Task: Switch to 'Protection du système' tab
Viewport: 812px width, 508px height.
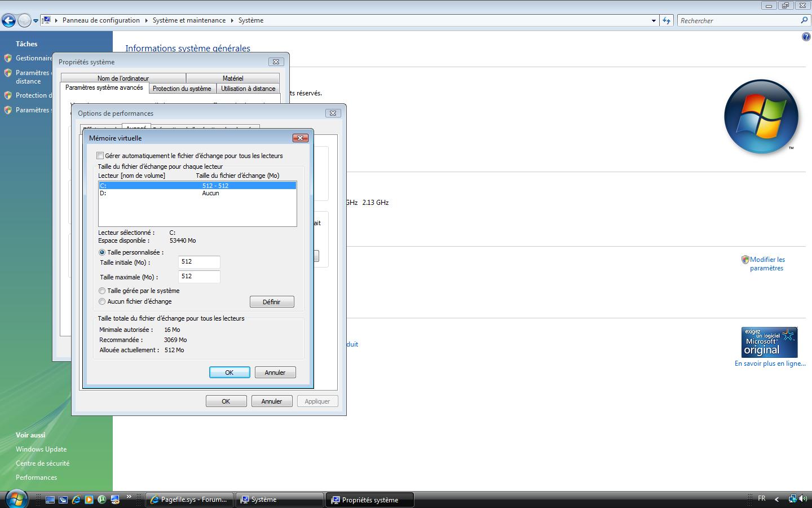Action: pos(182,89)
